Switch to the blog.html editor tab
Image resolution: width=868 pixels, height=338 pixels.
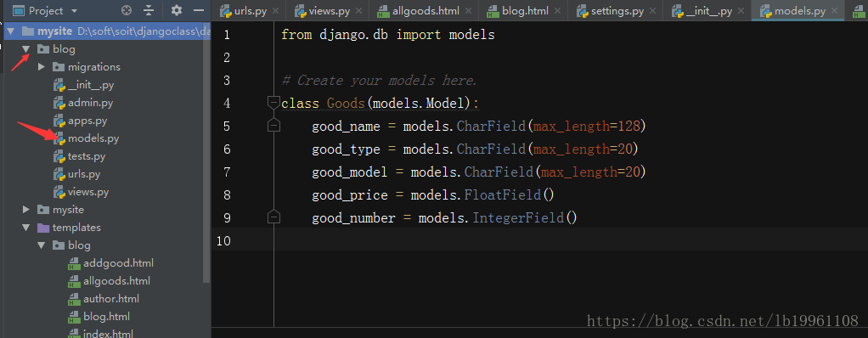pyautogui.click(x=524, y=10)
